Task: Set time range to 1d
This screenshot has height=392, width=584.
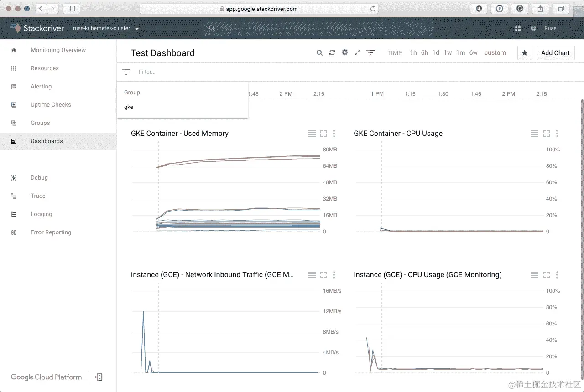Action: click(x=436, y=53)
